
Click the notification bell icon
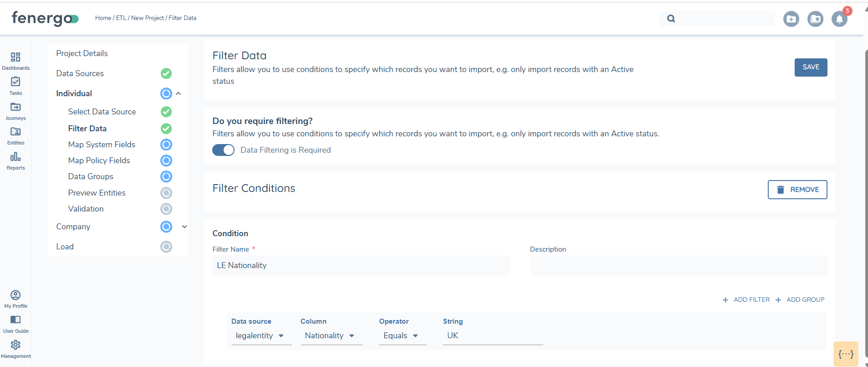(x=839, y=19)
